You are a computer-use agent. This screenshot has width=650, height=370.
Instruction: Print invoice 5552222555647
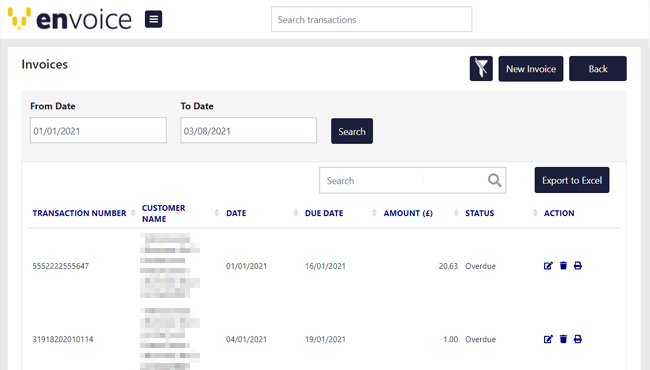577,266
